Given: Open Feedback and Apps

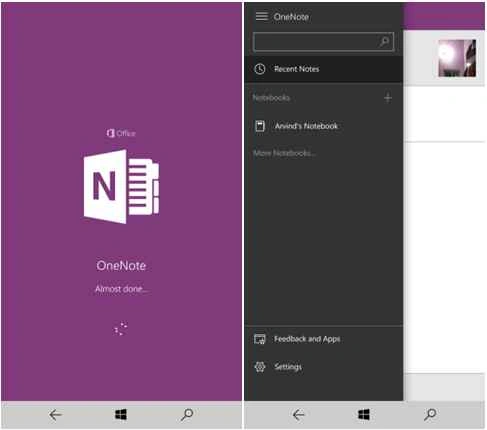Looking at the screenshot, I should pyautogui.click(x=324, y=339).
